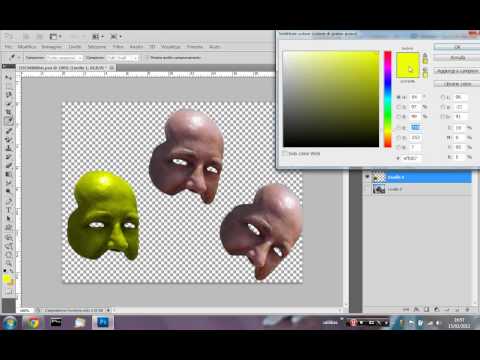Select the Brush tool
This screenshot has width=480, height=360.
(x=8, y=139)
